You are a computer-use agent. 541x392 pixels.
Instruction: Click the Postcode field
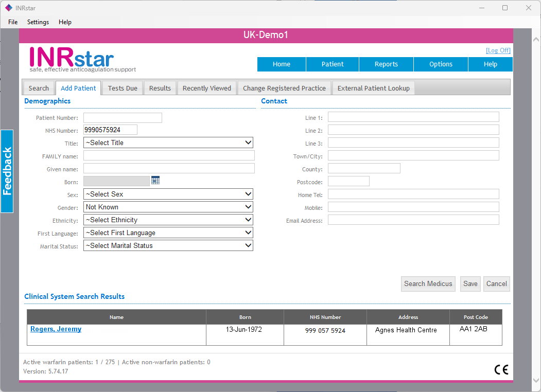click(x=348, y=181)
